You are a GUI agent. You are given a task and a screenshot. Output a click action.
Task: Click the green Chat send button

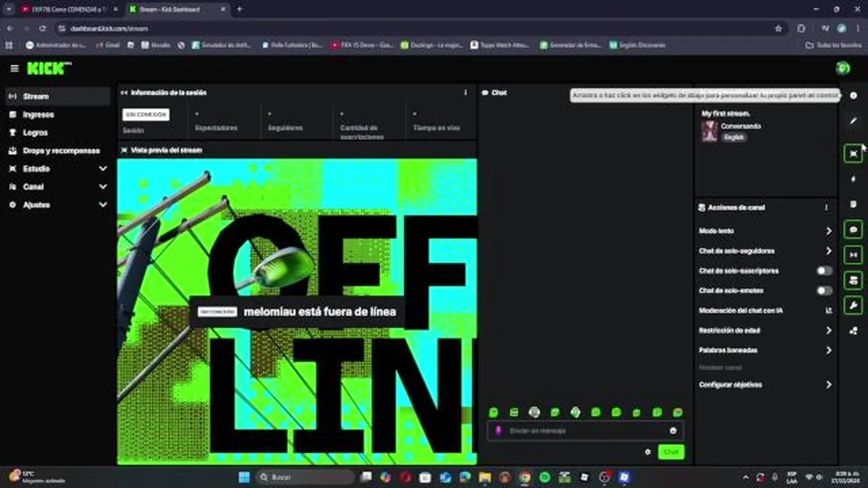(x=671, y=451)
